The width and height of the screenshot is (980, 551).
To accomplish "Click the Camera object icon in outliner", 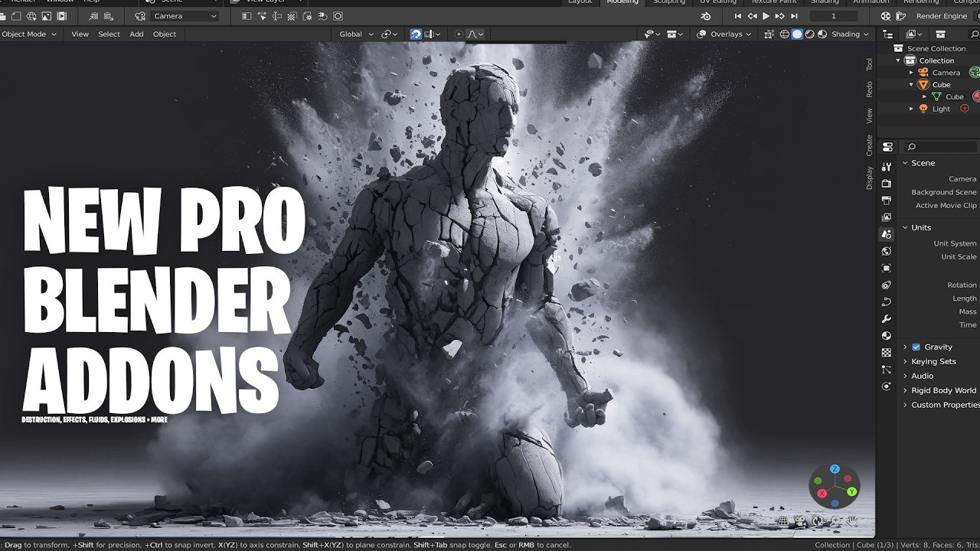I will click(x=923, y=73).
